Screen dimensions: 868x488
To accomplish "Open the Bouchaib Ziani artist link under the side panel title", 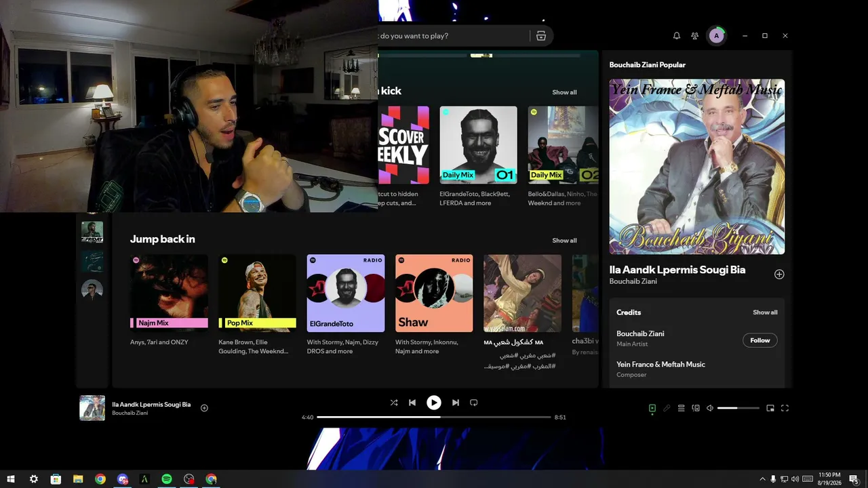I will [633, 281].
